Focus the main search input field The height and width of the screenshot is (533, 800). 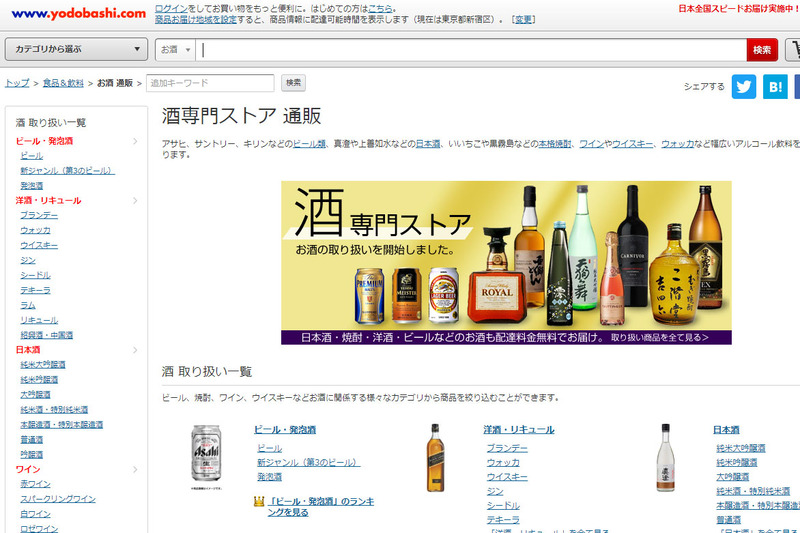[x=471, y=50]
